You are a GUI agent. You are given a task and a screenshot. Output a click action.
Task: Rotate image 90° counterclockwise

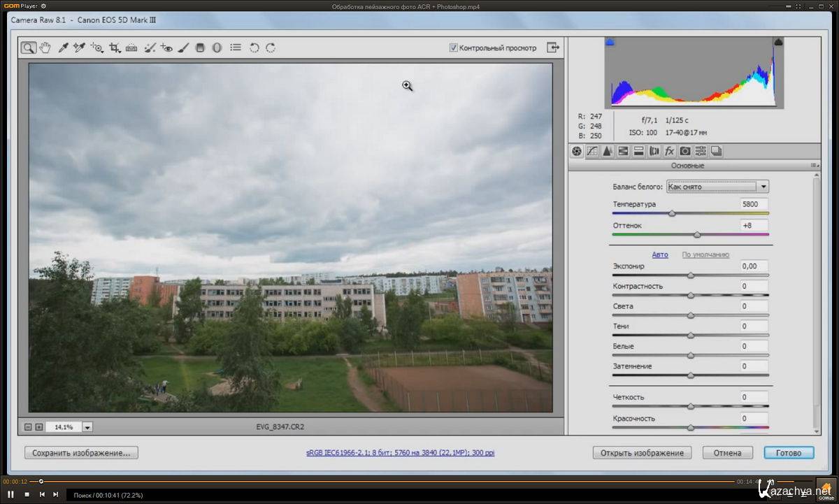click(254, 48)
